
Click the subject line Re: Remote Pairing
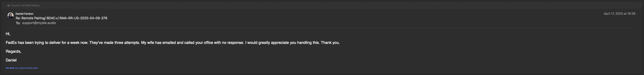point(61,18)
